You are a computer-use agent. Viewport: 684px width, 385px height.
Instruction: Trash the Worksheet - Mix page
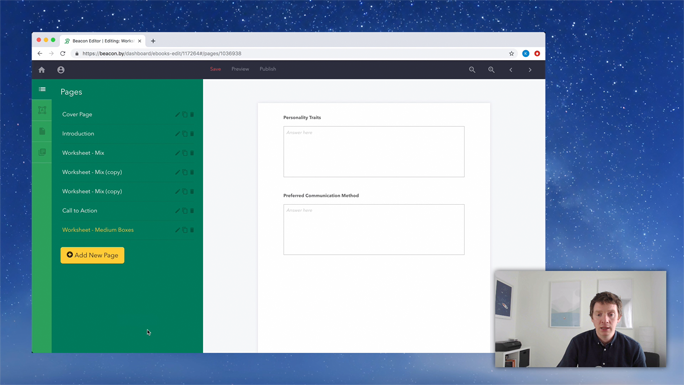tap(192, 153)
